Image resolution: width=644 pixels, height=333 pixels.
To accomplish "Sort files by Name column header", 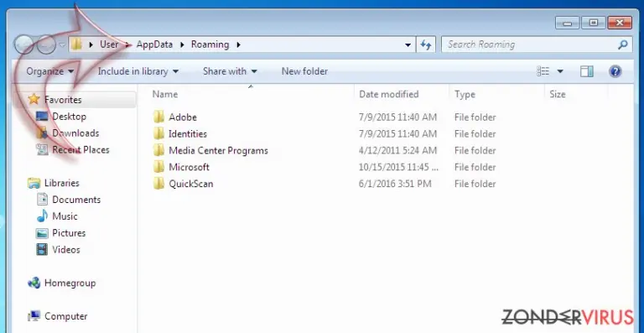I will [x=164, y=95].
